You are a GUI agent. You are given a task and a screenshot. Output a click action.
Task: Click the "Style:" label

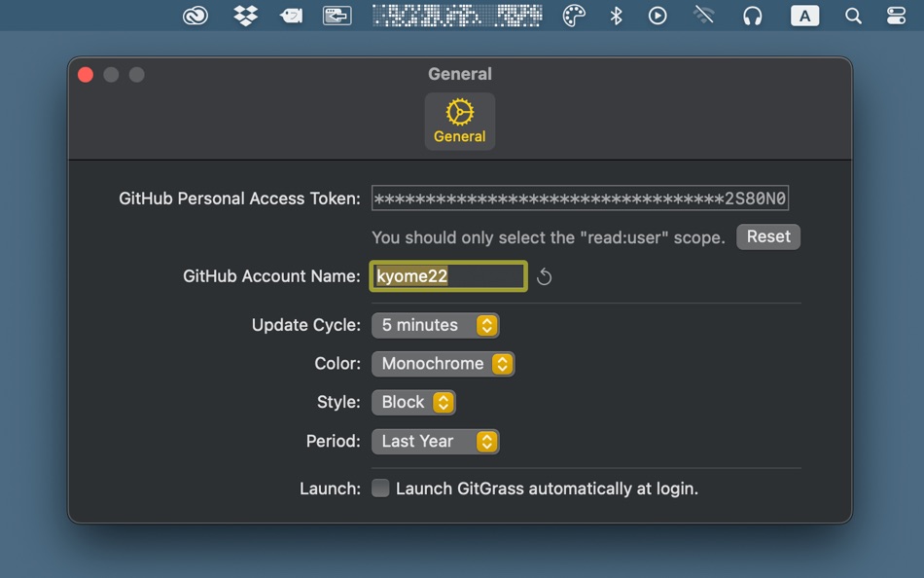pyautogui.click(x=338, y=402)
